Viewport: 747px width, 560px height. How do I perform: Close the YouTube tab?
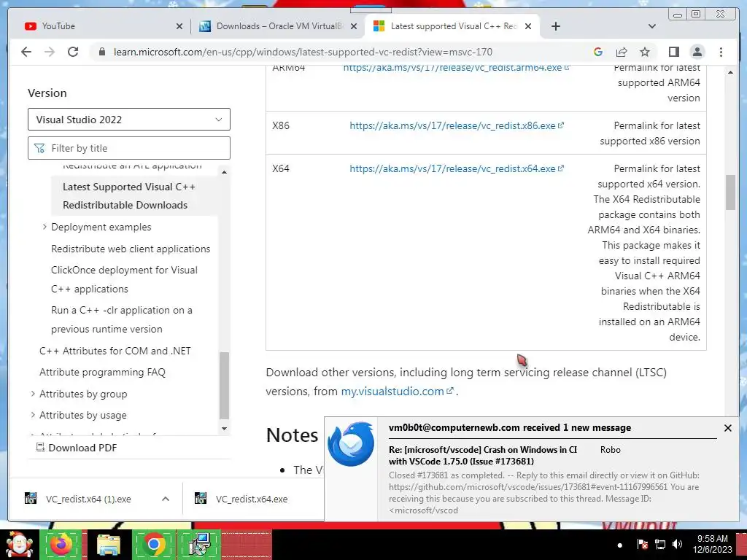click(x=179, y=26)
